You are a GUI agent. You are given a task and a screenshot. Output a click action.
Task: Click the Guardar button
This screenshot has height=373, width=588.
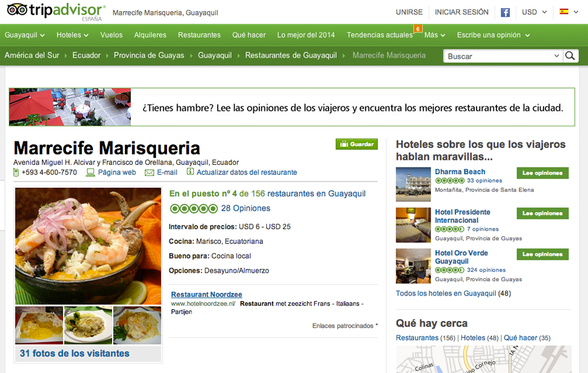click(x=357, y=144)
